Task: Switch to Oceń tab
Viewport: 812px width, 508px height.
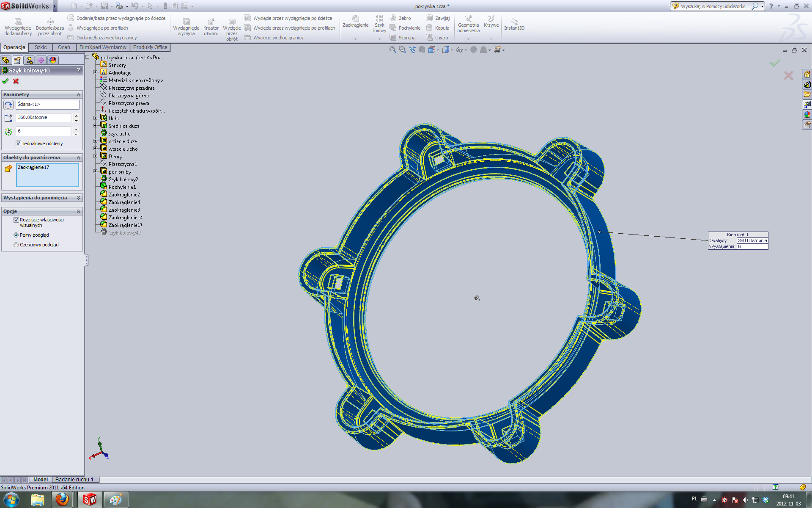Action: pyautogui.click(x=64, y=47)
